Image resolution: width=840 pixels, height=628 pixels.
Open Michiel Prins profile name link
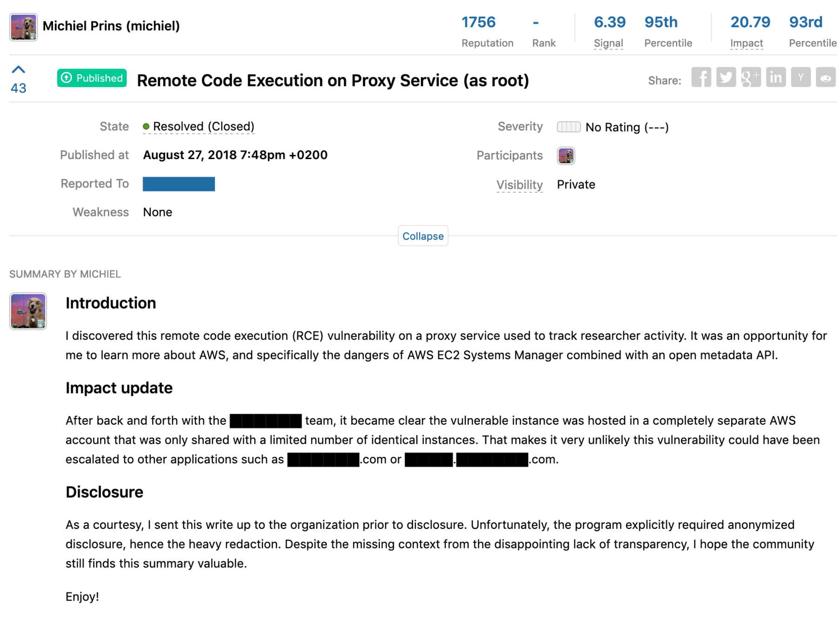[111, 26]
